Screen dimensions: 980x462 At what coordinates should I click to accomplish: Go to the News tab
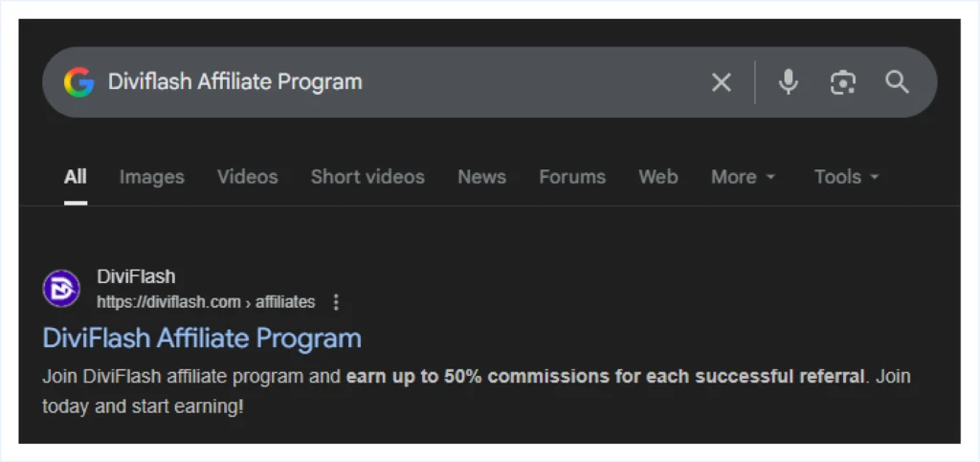click(x=482, y=177)
